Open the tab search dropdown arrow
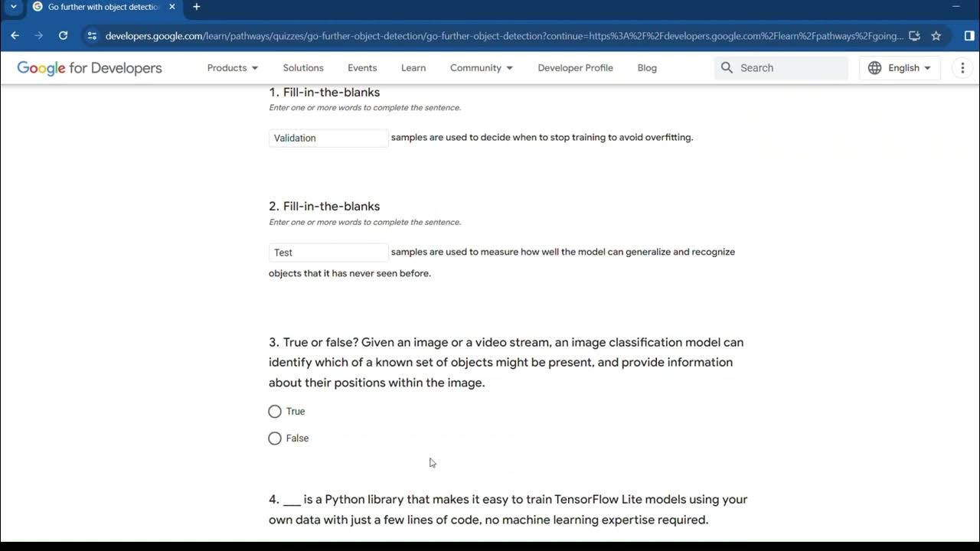 pos(13,7)
